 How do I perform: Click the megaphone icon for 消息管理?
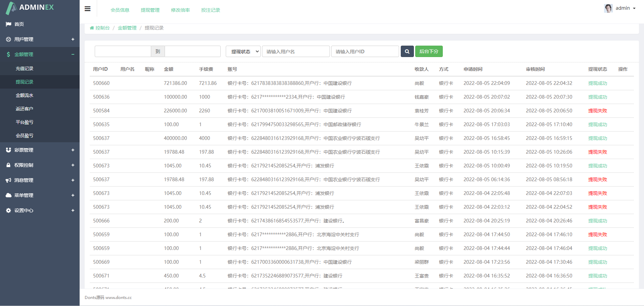click(8, 180)
